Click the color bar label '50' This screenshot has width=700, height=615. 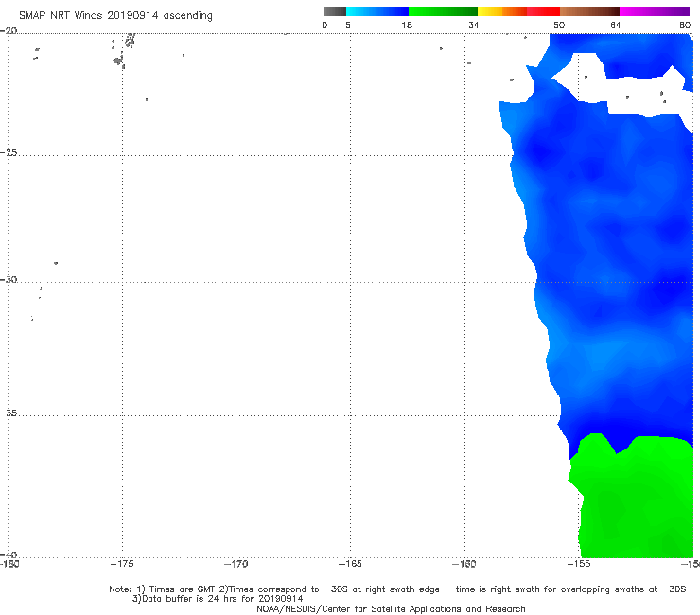559,25
